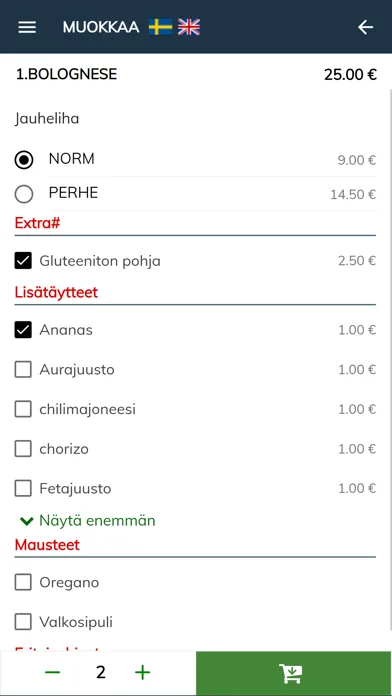
Task: Check the Valkosipuli spice option
Action: (23, 622)
